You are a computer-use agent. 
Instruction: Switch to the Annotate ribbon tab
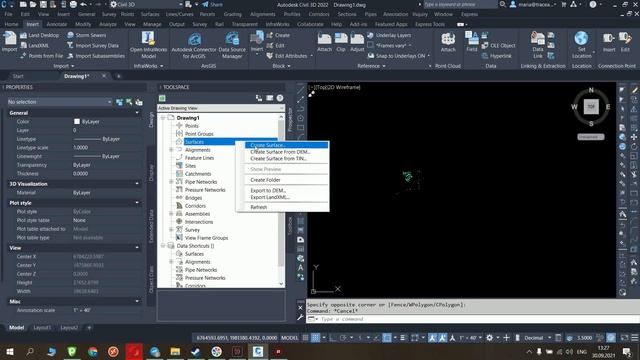coord(57,24)
